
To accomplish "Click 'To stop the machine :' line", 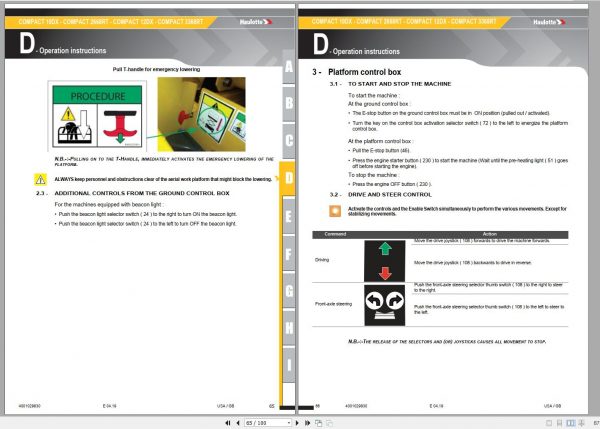I will (x=373, y=175).
